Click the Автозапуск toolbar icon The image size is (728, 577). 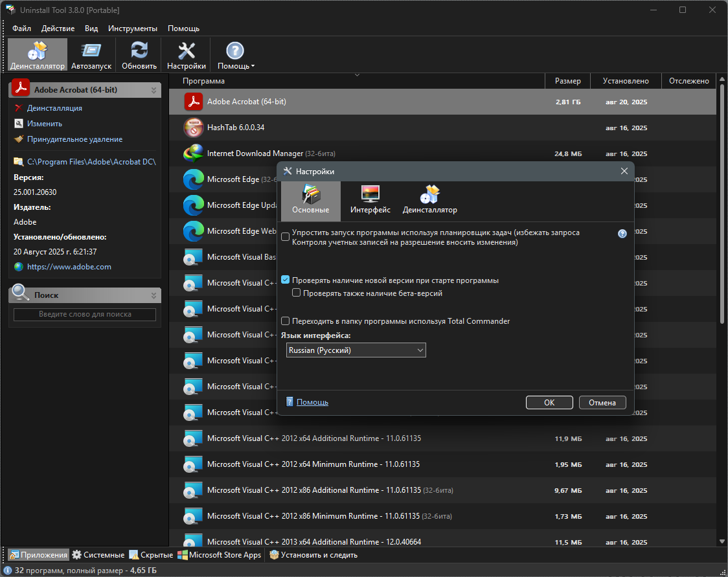[x=91, y=54]
